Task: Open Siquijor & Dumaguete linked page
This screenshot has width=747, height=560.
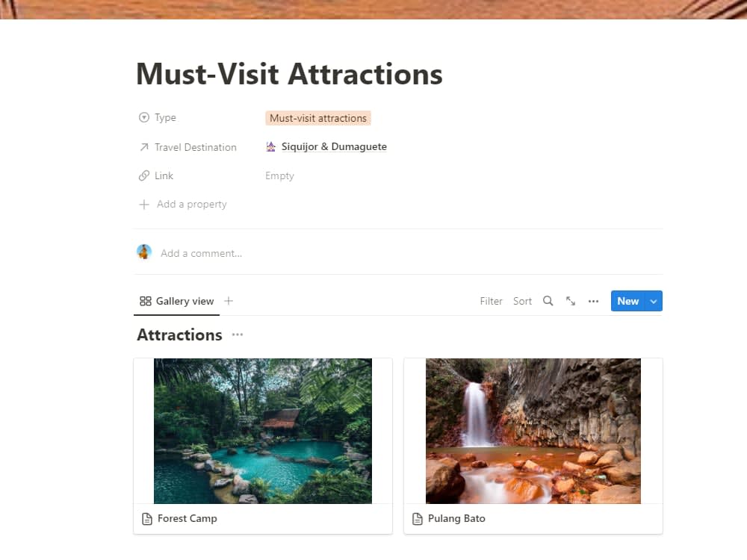Action: click(x=334, y=146)
